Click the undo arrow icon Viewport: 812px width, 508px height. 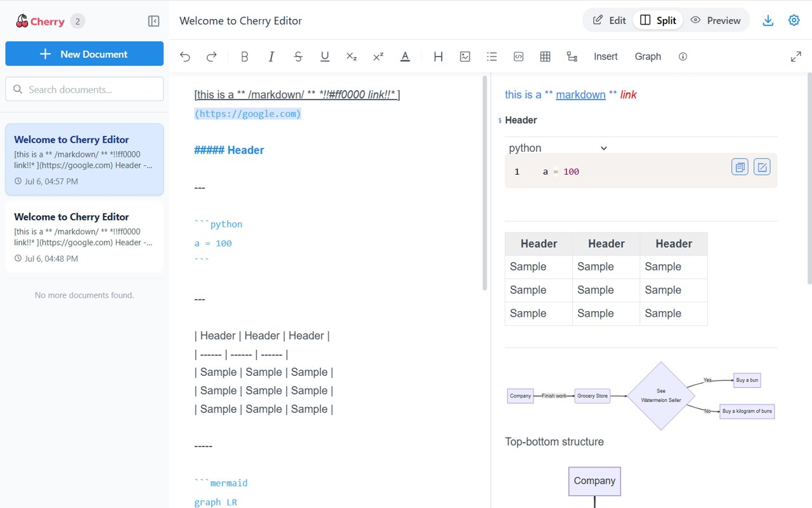(185, 57)
